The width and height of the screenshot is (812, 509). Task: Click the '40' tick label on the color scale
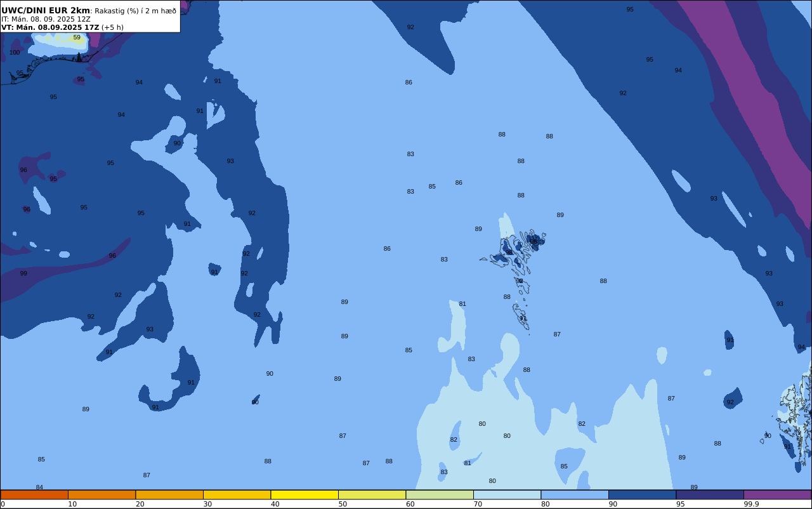275,504
